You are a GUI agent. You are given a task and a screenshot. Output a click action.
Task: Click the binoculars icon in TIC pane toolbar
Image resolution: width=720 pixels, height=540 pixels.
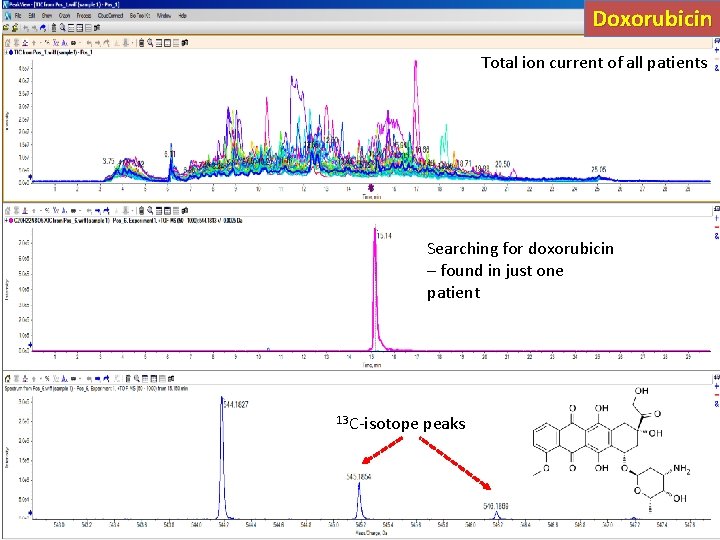coord(185,43)
